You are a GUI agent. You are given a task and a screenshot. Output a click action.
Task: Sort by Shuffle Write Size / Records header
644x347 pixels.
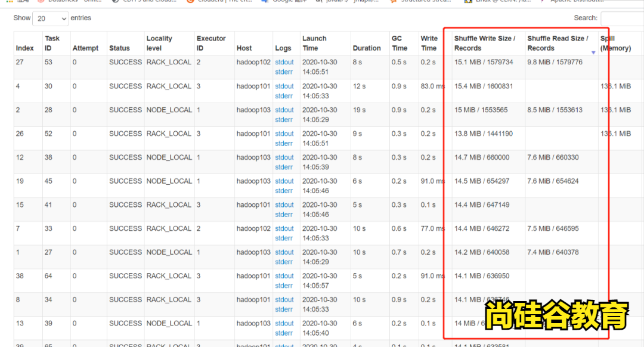tap(485, 44)
